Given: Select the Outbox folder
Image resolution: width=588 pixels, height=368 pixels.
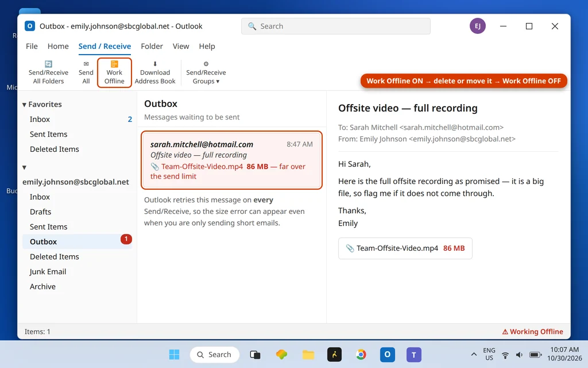Looking at the screenshot, I should (x=78, y=241).
